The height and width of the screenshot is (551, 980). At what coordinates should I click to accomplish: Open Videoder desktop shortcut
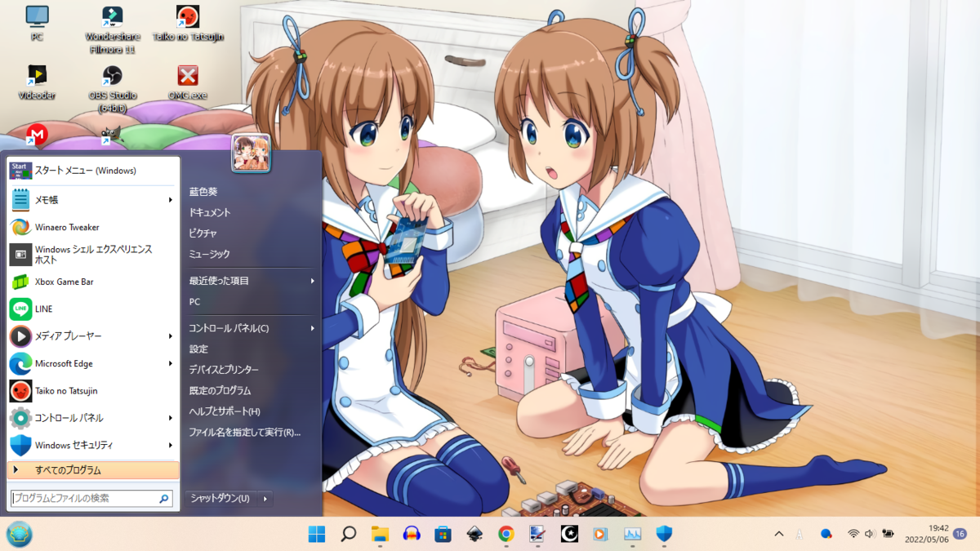(x=37, y=82)
